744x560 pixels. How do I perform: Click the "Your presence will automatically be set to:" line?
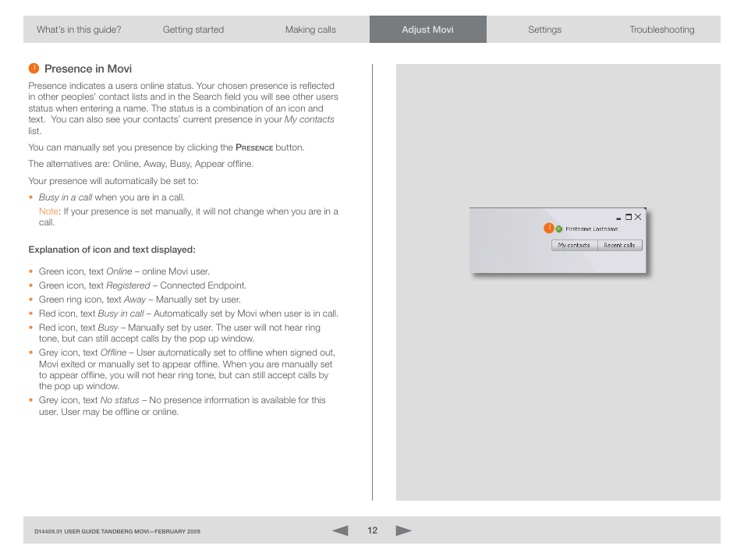click(113, 181)
